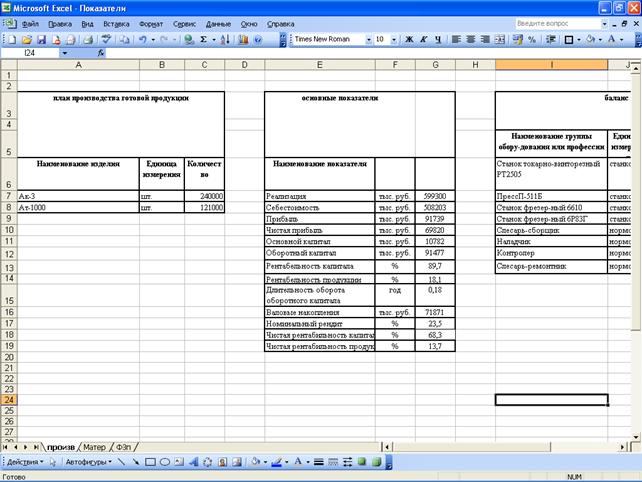Image resolution: width=642 pixels, height=482 pixels.
Task: Insert hyperlink with the globe icon
Action: pyautogui.click(x=189, y=39)
